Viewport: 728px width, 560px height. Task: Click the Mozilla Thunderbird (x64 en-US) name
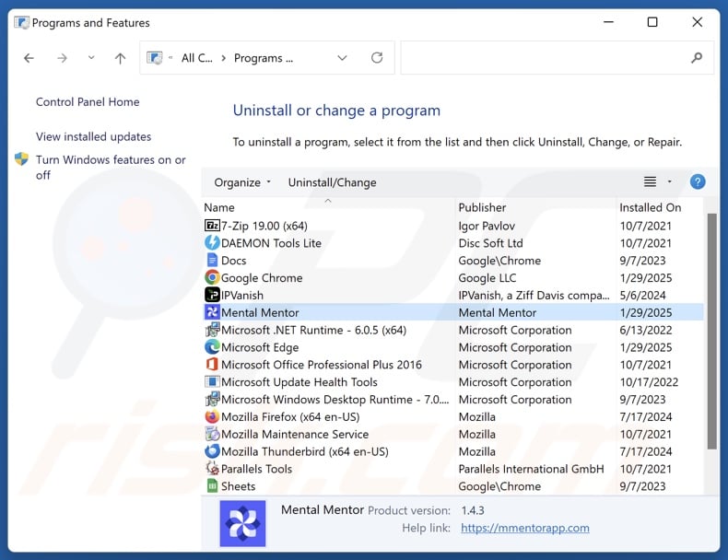click(x=305, y=451)
